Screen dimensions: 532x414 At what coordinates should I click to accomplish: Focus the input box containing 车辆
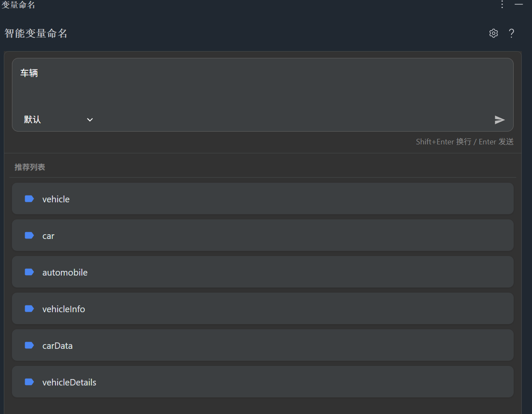tap(256, 85)
